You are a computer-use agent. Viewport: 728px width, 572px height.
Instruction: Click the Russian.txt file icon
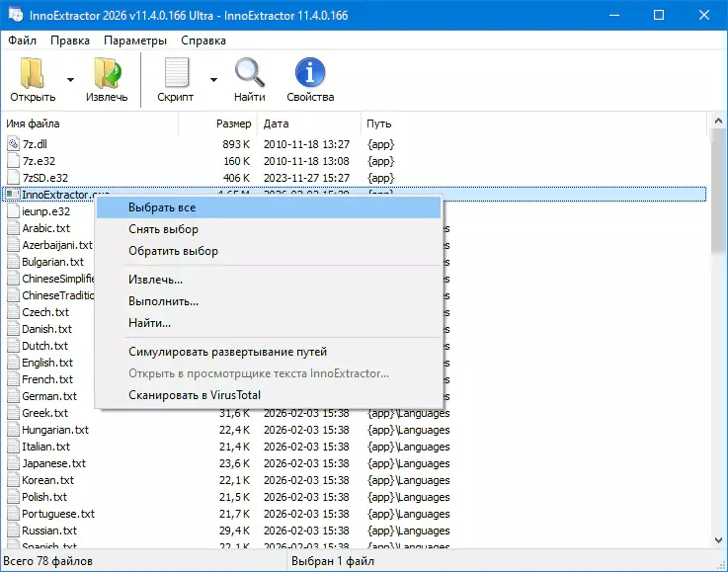click(x=13, y=531)
